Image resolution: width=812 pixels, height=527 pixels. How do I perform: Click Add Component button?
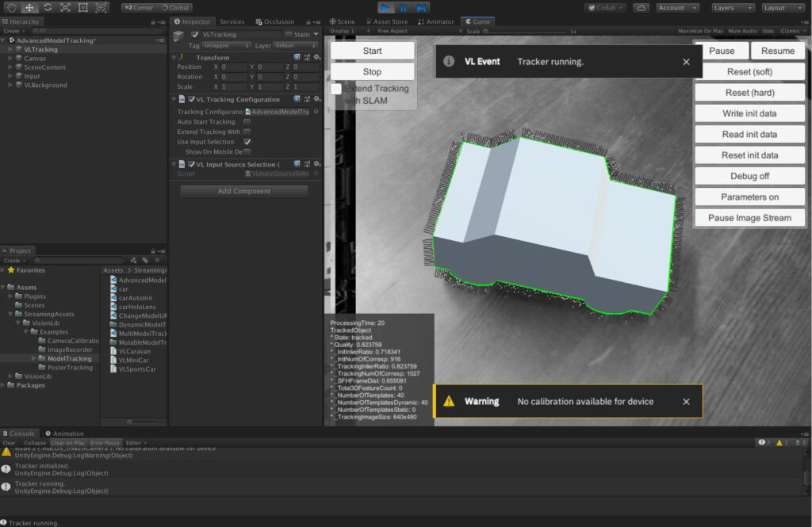pos(244,191)
